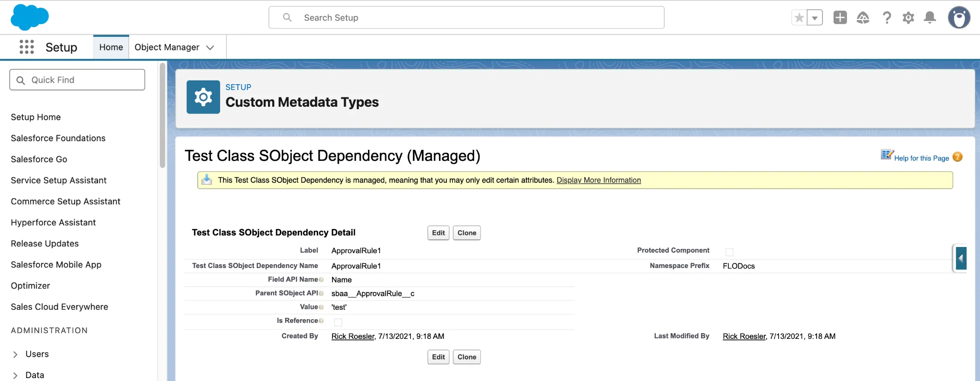Open Release Updates in the sidebar
The image size is (980, 381).
pos(45,244)
